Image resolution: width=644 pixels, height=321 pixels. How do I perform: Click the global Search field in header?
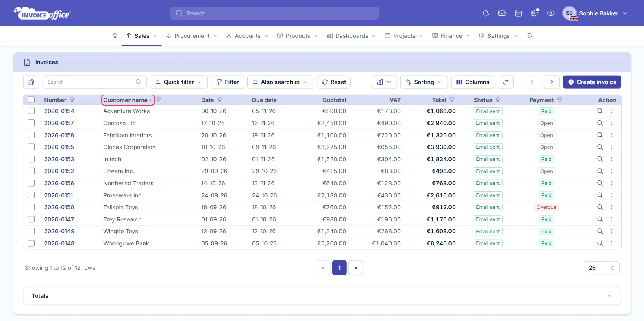click(274, 13)
